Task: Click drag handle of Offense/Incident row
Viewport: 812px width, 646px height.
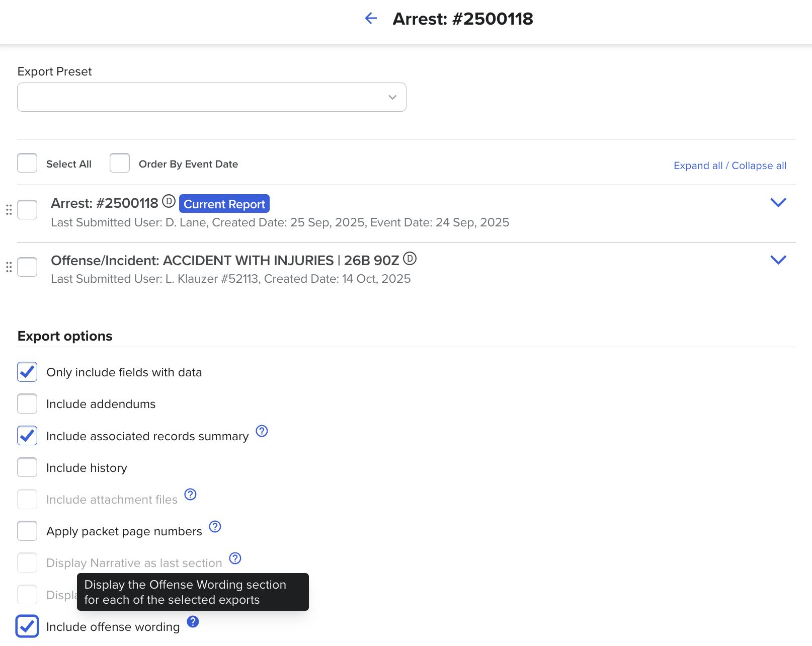Action: (x=9, y=267)
